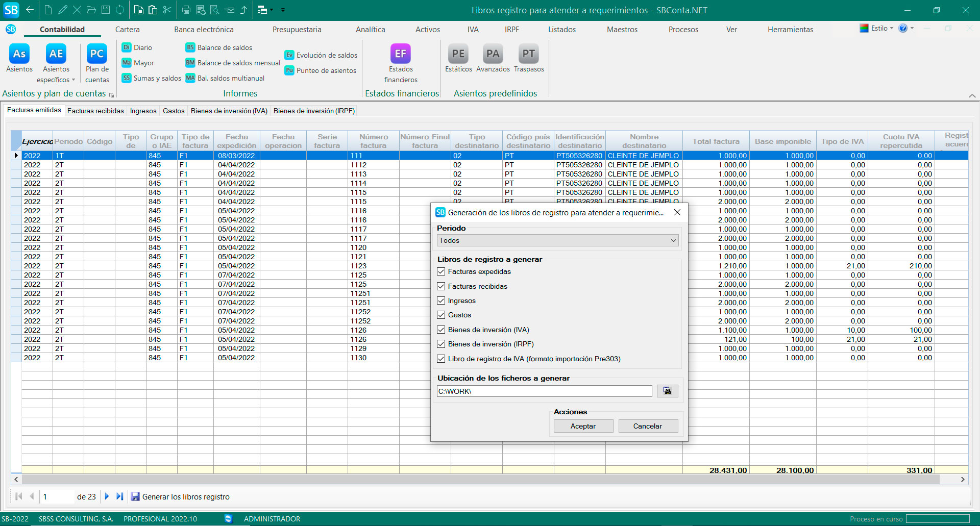Click the Estáticos predefined entries icon
The height and width of the screenshot is (526, 980).
pyautogui.click(x=458, y=54)
